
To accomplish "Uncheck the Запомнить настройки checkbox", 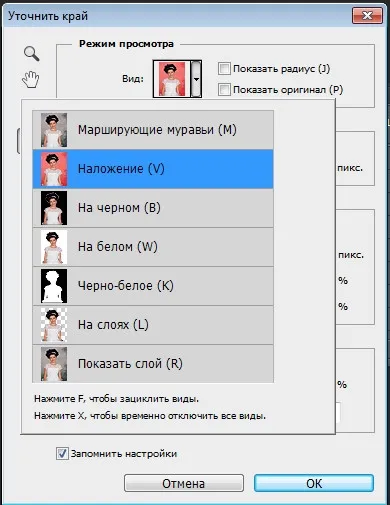I will pyautogui.click(x=62, y=454).
